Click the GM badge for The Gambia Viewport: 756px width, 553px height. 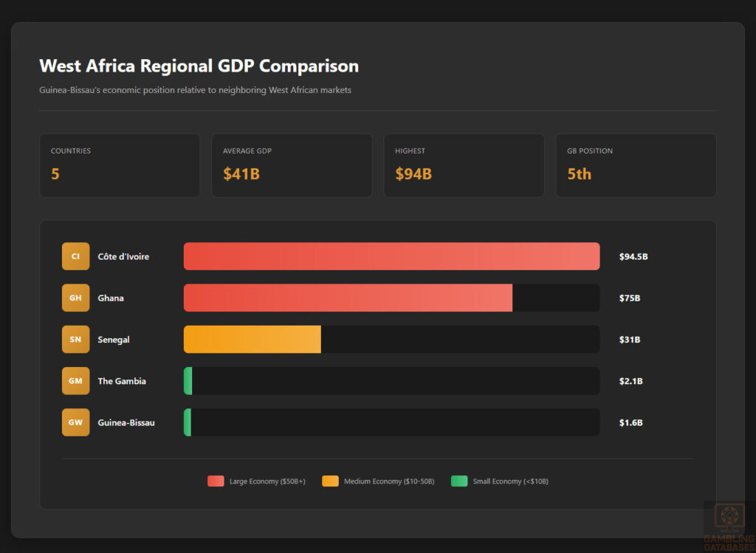[75, 381]
